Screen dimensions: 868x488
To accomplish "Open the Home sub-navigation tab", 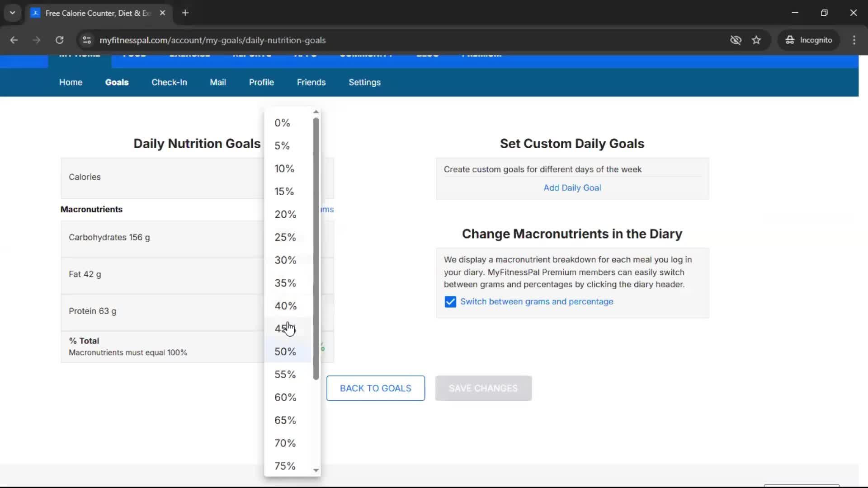I will click(71, 82).
